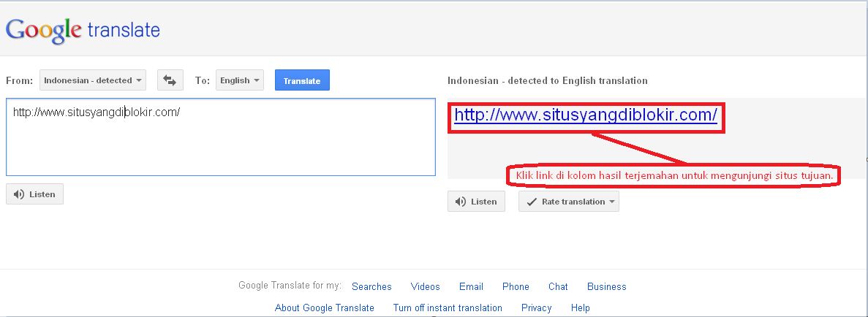Open the From language dropdown, Indonesian - detected
The width and height of the screenshot is (868, 317).
tap(93, 80)
